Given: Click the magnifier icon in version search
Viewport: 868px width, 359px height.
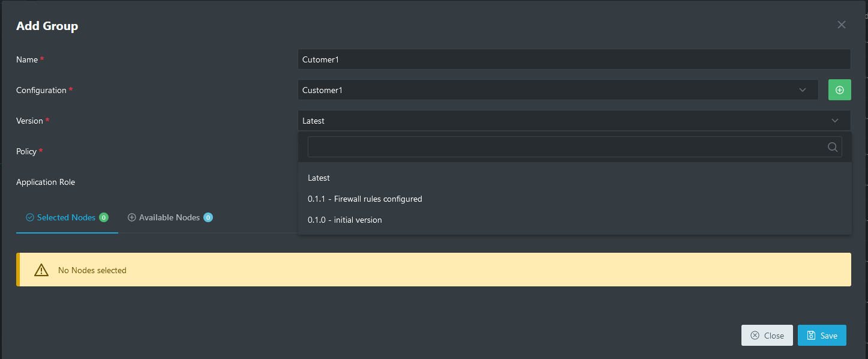Looking at the screenshot, I should tap(832, 147).
